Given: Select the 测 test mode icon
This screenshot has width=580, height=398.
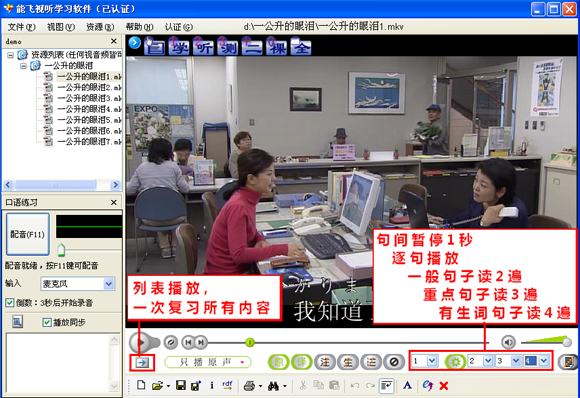Looking at the screenshot, I should pos(228,46).
